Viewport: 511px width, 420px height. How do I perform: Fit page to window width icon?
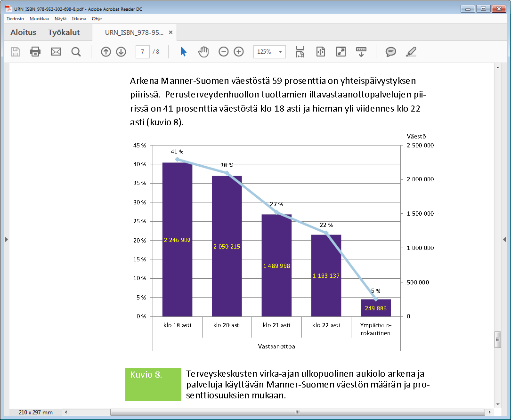click(300, 52)
